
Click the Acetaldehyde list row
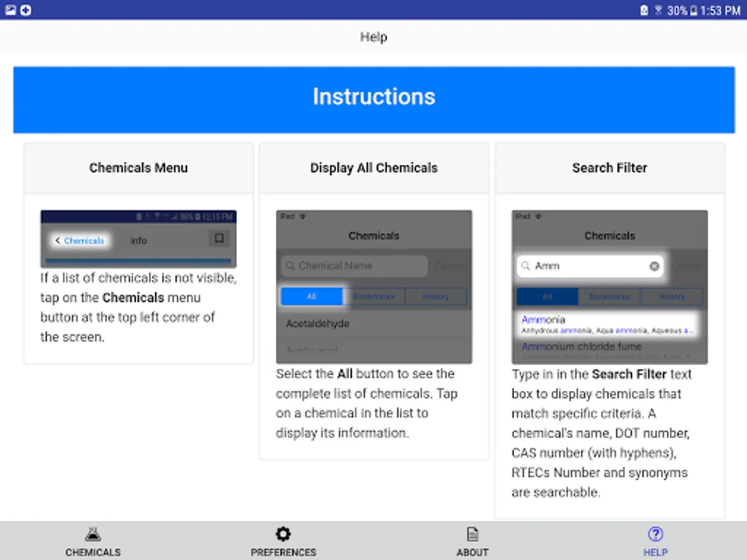(374, 324)
